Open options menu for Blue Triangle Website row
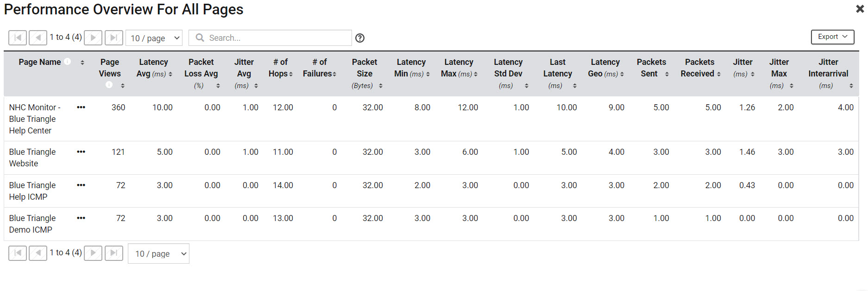868x291 pixels. coord(81,152)
